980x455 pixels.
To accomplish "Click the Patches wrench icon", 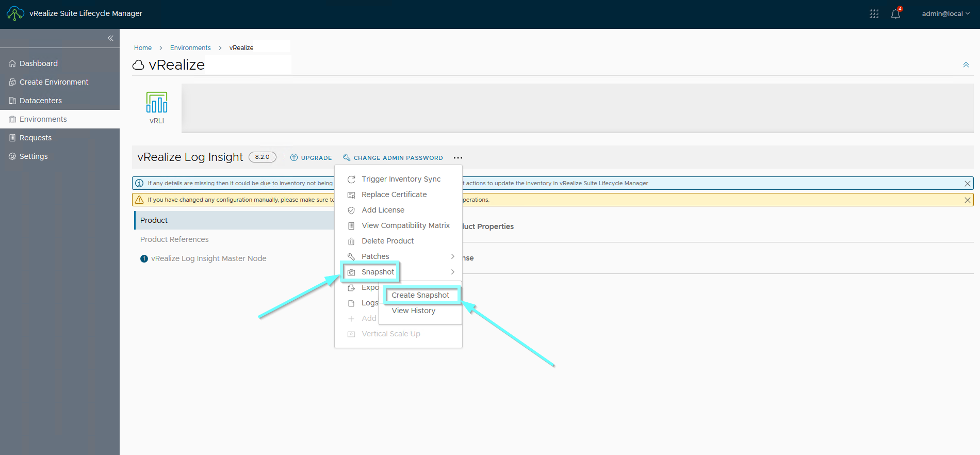I will point(351,257).
